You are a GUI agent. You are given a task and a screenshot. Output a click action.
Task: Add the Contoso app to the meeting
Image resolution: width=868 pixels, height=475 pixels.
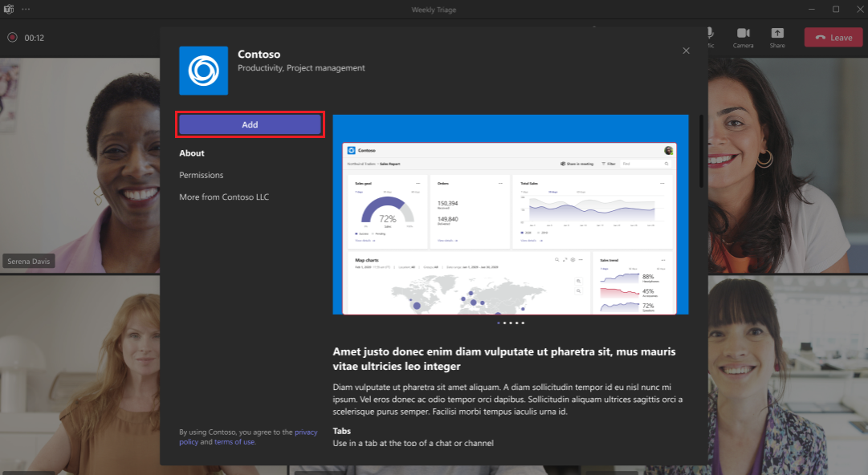click(250, 124)
